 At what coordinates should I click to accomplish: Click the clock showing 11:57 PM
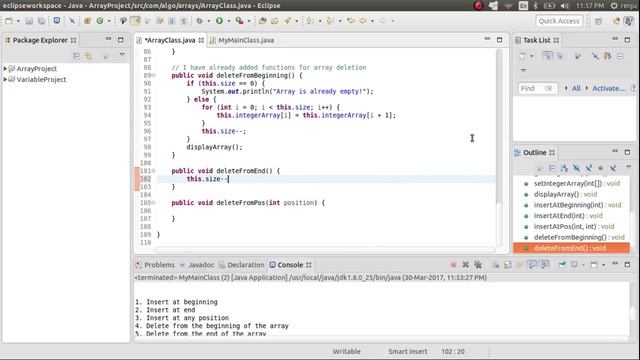pos(590,6)
